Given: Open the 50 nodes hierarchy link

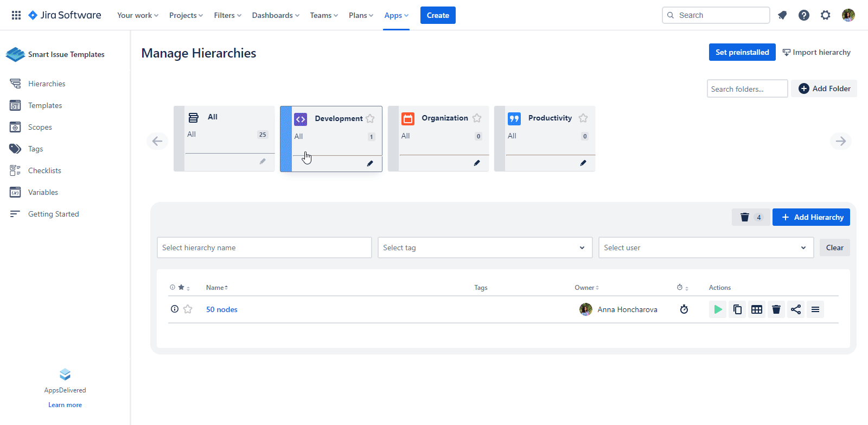Looking at the screenshot, I should pyautogui.click(x=222, y=309).
